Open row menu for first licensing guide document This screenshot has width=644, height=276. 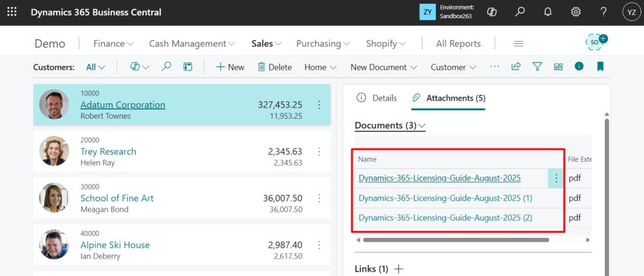pos(556,178)
